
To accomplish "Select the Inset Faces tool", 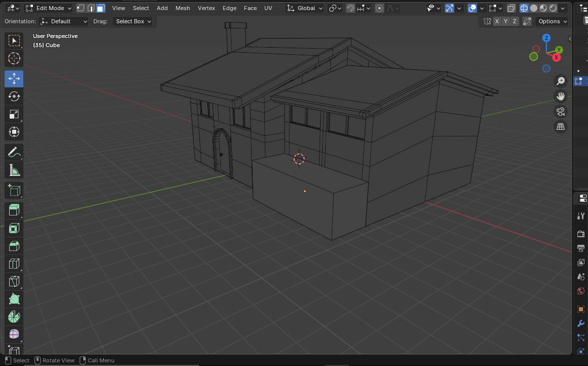I will [x=14, y=228].
